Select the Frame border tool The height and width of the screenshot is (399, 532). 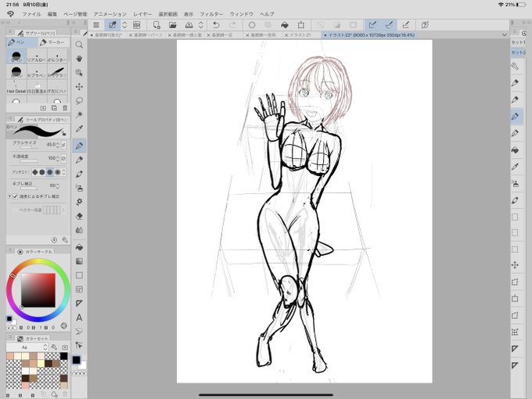click(x=79, y=289)
